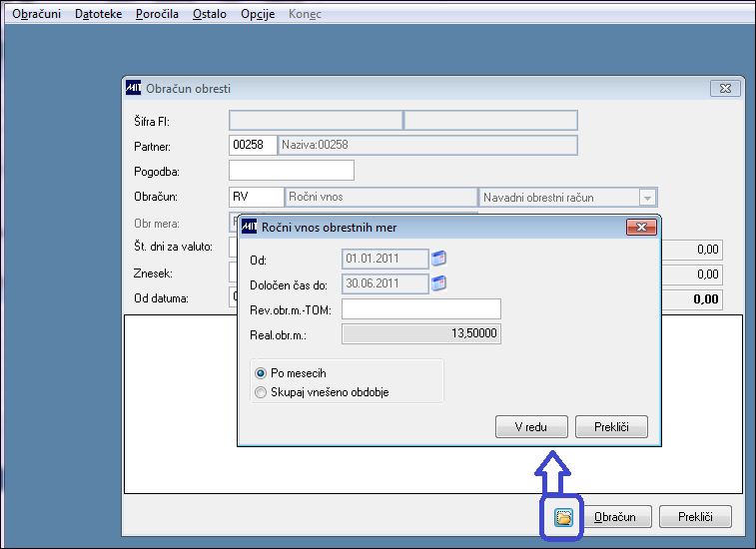756x549 pixels.
Task: Select the Po mesecih radio option
Action: pos(261,373)
